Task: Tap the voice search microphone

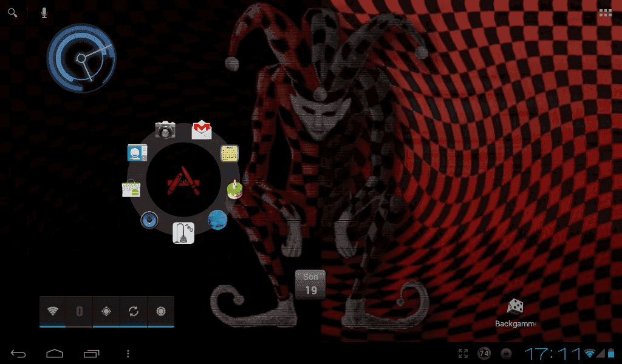Action: [x=44, y=13]
